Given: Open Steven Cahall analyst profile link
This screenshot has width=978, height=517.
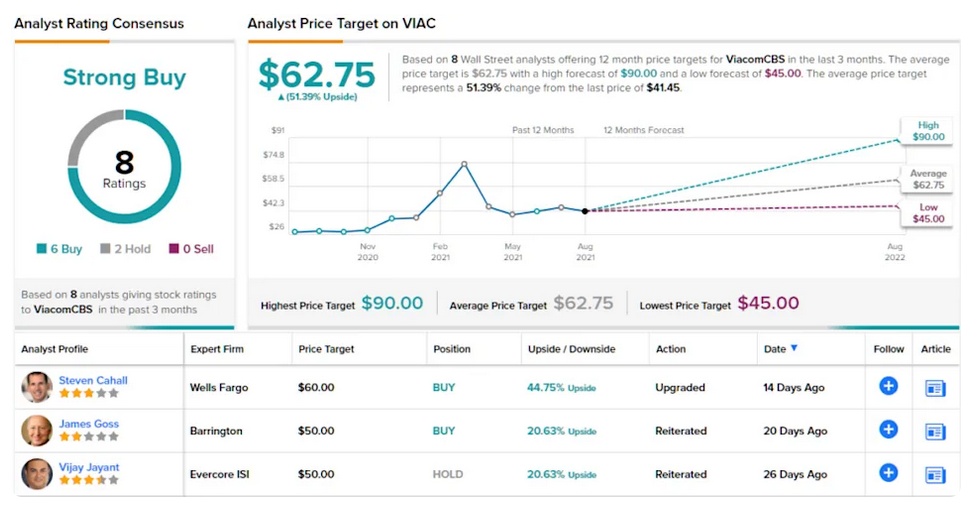Looking at the screenshot, I should 93,380.
